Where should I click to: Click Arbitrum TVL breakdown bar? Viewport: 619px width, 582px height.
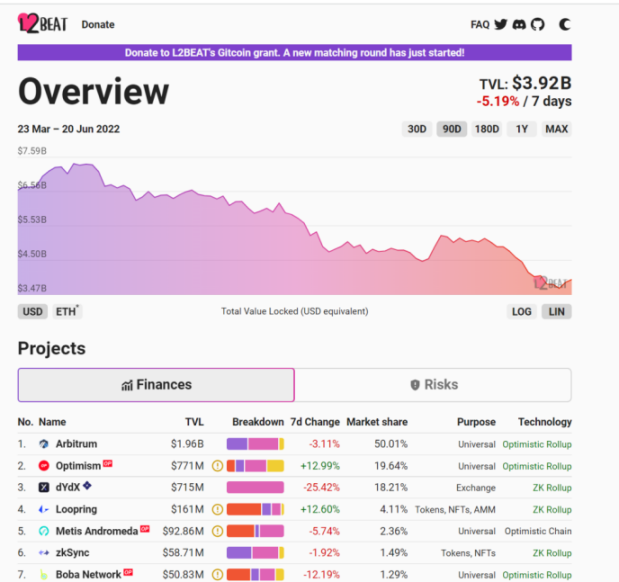pyautogui.click(x=255, y=444)
